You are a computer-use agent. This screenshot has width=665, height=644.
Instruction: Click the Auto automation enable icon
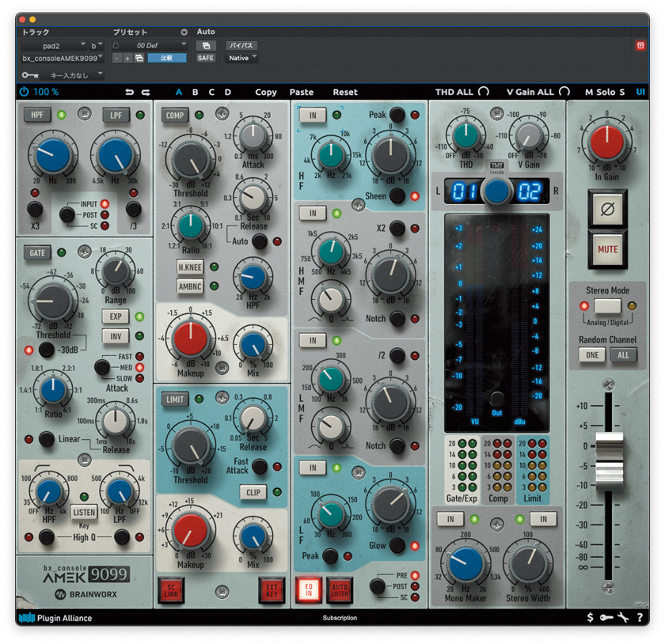[x=206, y=45]
